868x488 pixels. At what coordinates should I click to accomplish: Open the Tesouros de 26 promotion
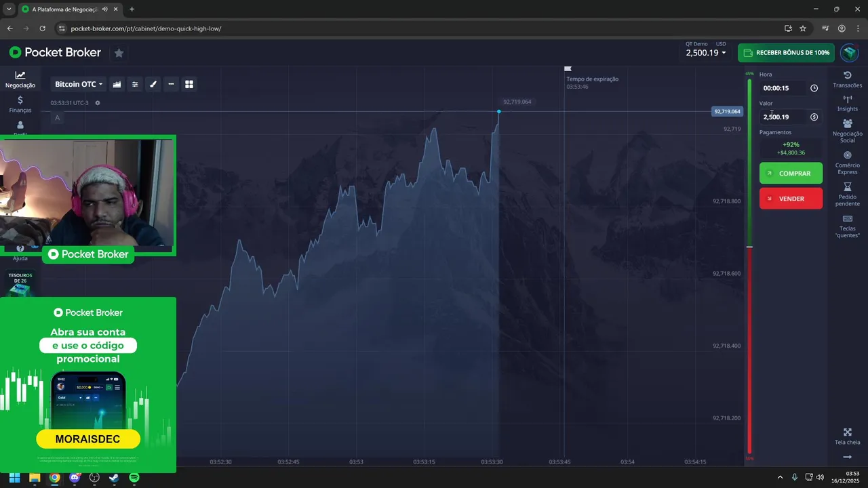point(20,283)
